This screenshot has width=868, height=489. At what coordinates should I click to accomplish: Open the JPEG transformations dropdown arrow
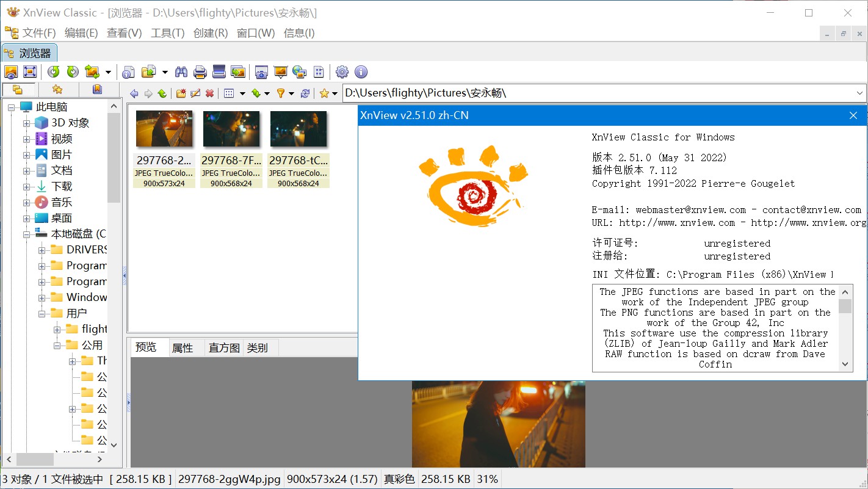[x=108, y=73]
